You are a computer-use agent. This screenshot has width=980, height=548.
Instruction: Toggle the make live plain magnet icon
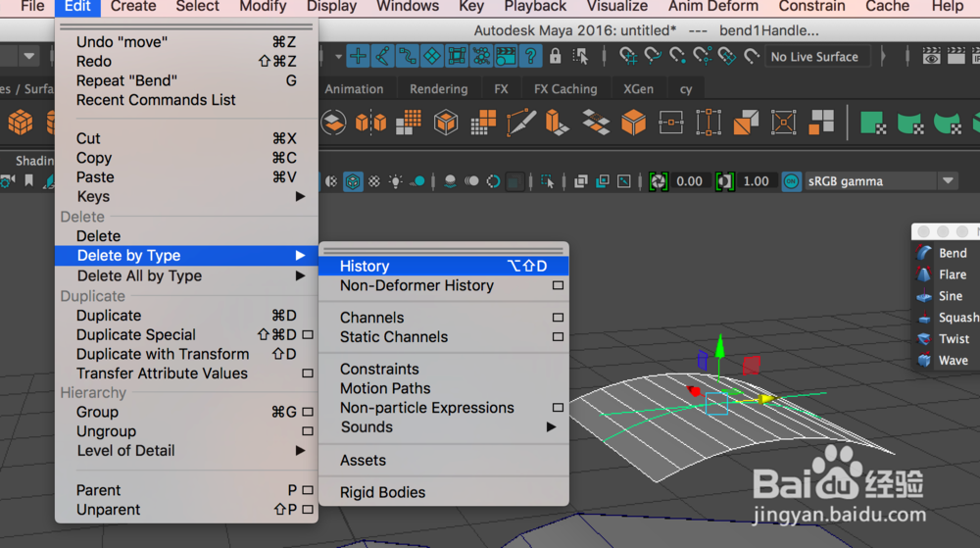click(752, 56)
